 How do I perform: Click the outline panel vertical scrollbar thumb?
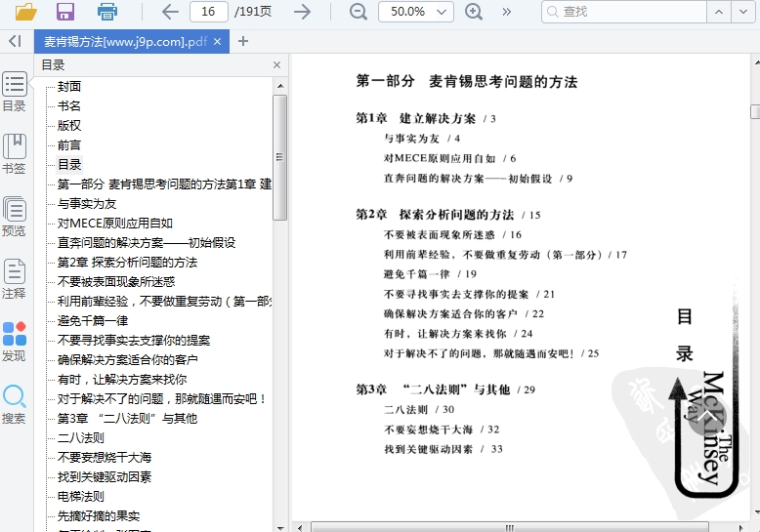tap(280, 157)
